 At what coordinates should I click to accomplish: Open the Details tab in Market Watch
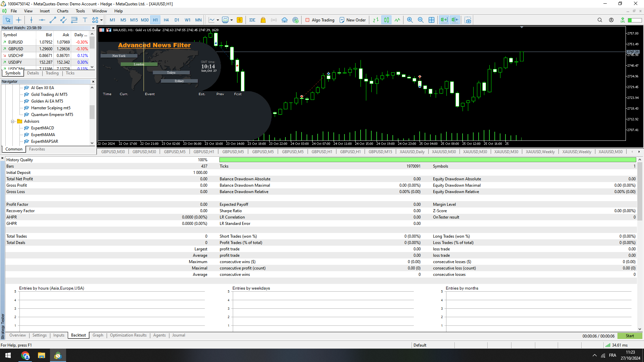tap(33, 73)
